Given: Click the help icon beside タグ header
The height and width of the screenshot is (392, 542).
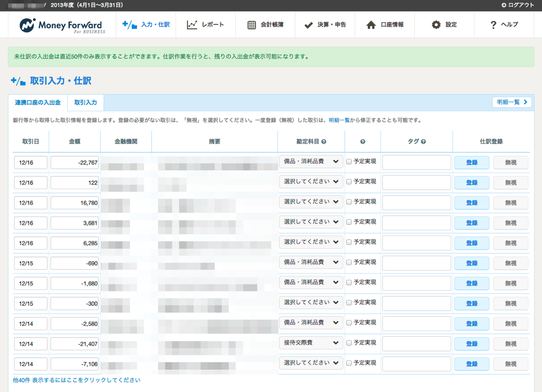Looking at the screenshot, I should [423, 142].
